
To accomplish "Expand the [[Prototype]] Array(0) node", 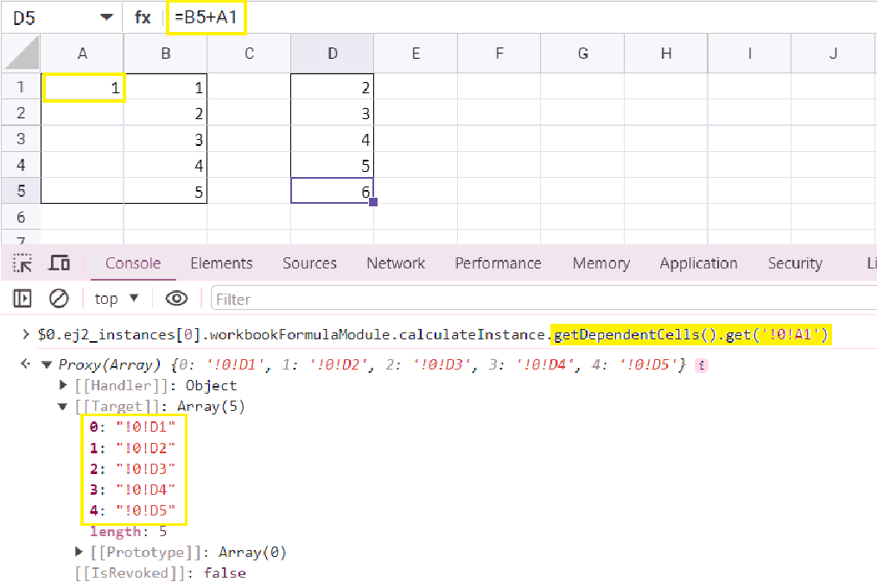I will pos(80,553).
